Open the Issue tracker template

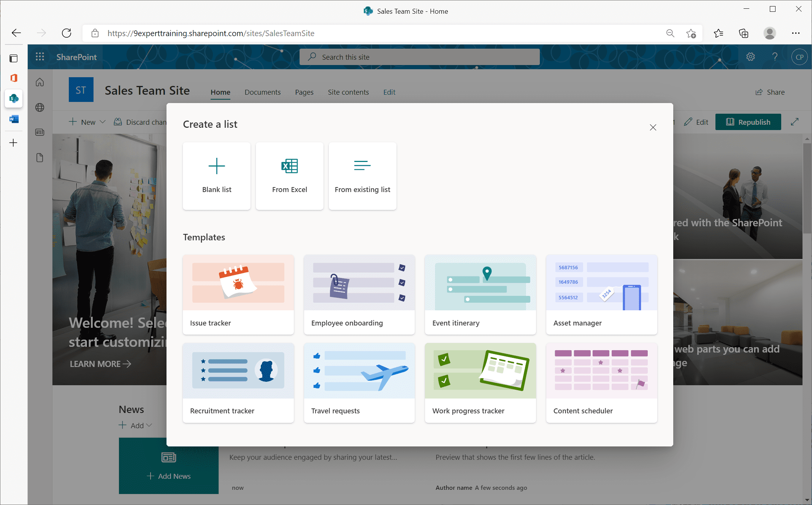238,294
